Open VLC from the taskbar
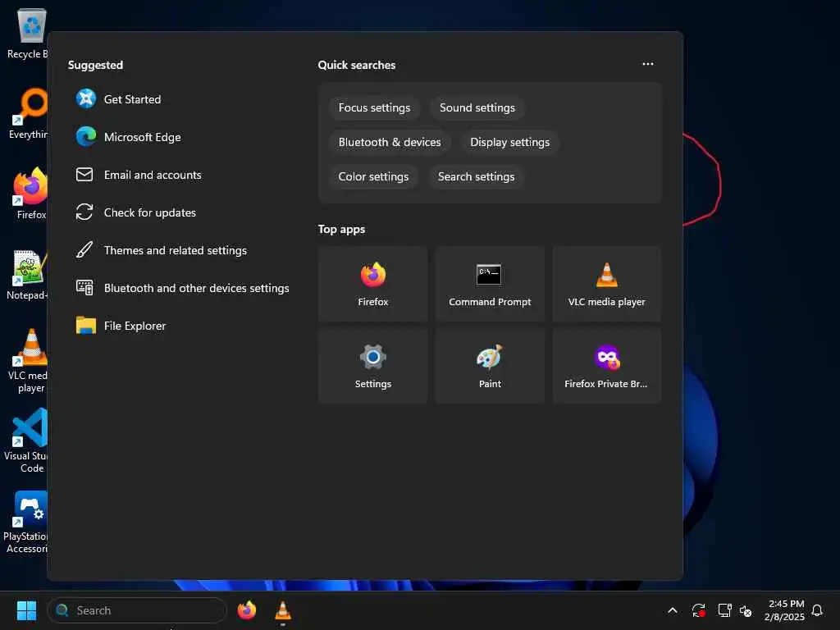This screenshot has height=630, width=840. point(283,610)
